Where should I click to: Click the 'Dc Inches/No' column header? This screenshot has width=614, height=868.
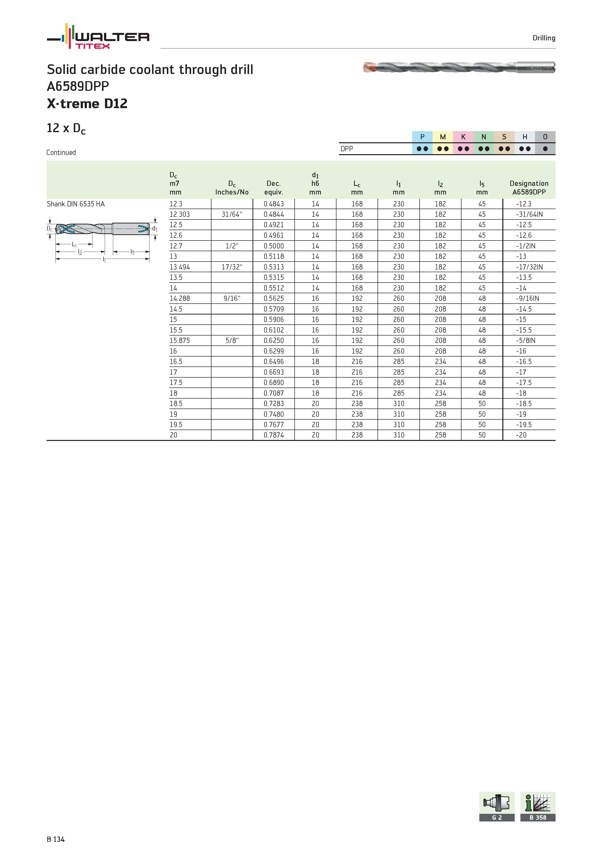(232, 188)
